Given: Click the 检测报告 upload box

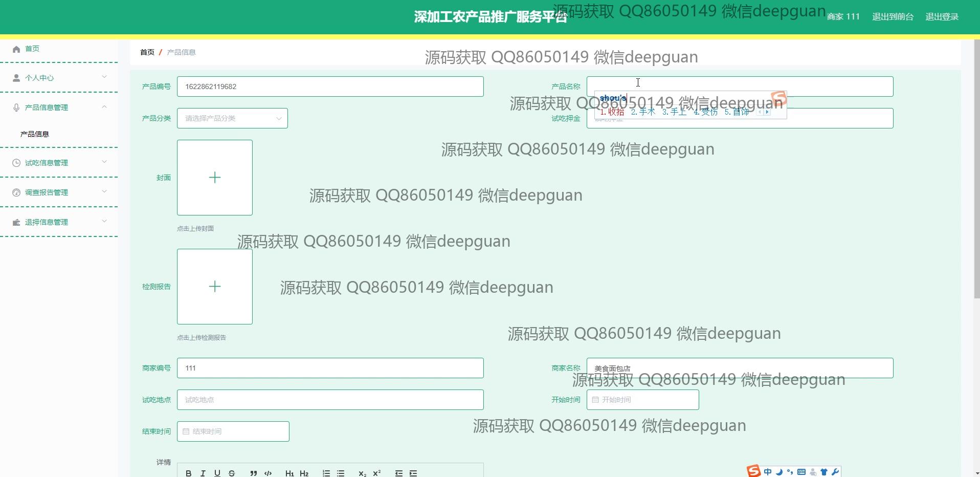Looking at the screenshot, I should [x=215, y=287].
